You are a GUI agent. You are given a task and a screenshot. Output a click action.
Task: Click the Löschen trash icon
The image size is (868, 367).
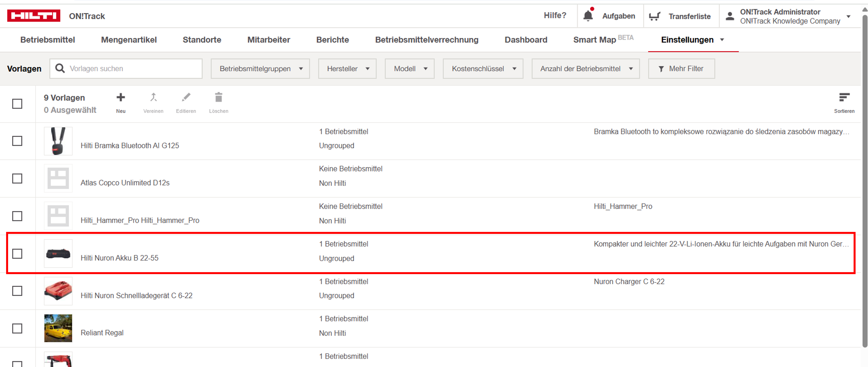219,97
